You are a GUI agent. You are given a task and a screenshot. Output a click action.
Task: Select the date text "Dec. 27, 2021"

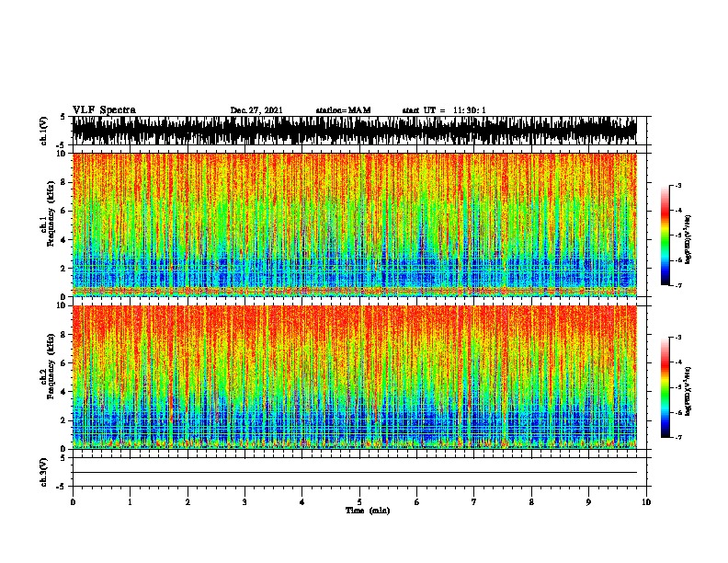[x=256, y=110]
